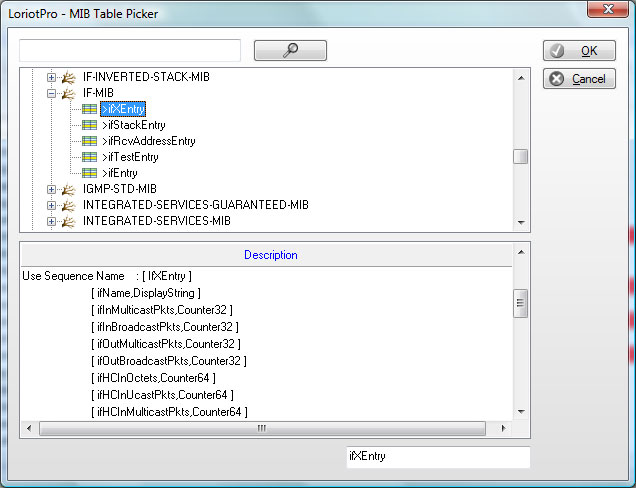636x488 pixels.
Task: Click '[ ifOutMulticastPkts,Counter32 ]' line
Action: [166, 344]
